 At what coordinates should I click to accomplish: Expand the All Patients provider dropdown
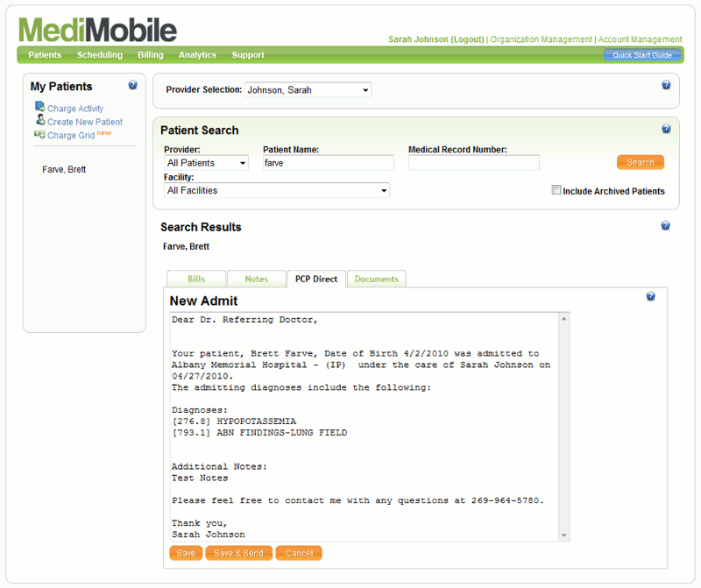pyautogui.click(x=206, y=163)
